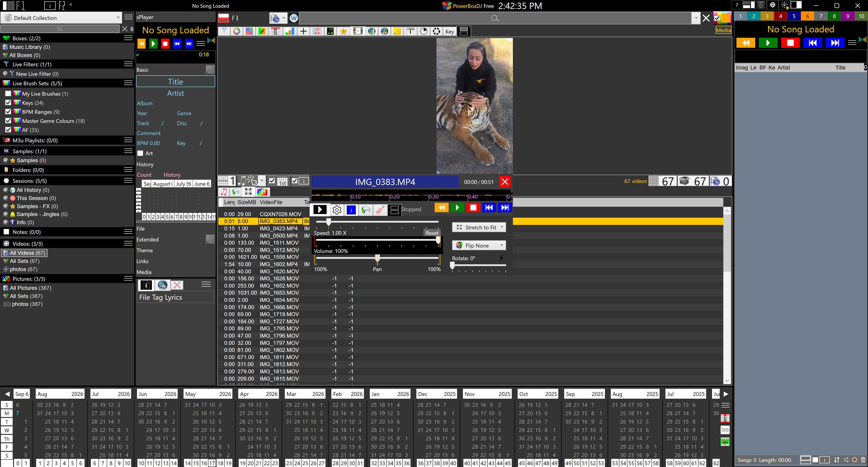The image size is (868, 467).
Task: Open the Flip None dropdown
Action: 479,245
